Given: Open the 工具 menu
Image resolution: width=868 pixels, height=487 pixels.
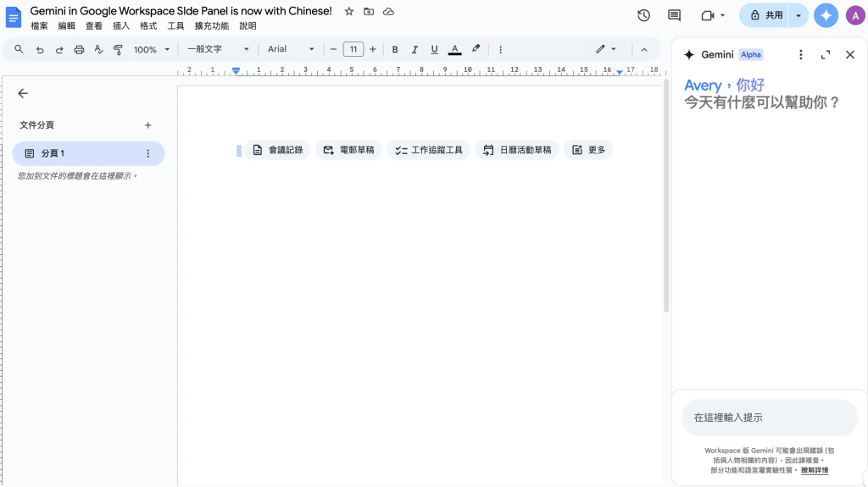Looking at the screenshot, I should 175,26.
